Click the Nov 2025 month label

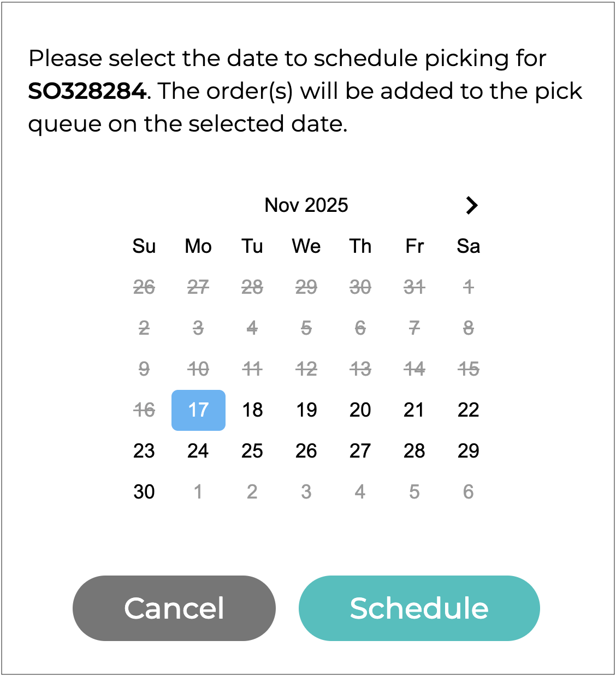[306, 205]
